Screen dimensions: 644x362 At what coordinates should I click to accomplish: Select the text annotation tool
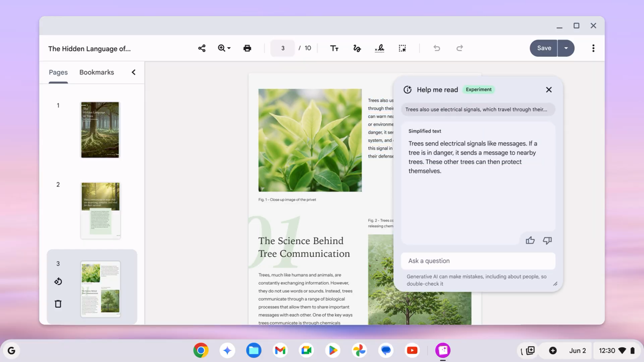pos(334,48)
